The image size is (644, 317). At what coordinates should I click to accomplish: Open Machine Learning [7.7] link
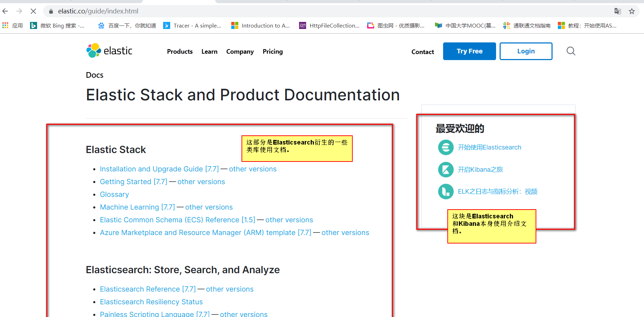click(x=137, y=207)
